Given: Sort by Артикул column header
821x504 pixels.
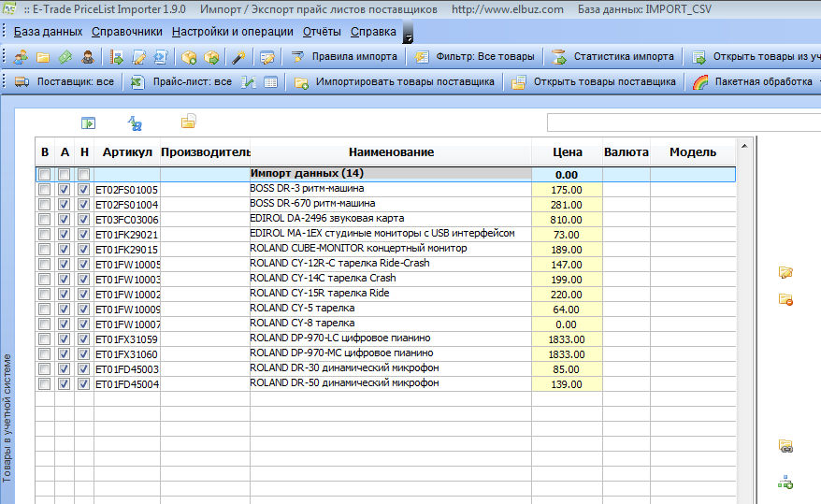Looking at the screenshot, I should pos(127,152).
